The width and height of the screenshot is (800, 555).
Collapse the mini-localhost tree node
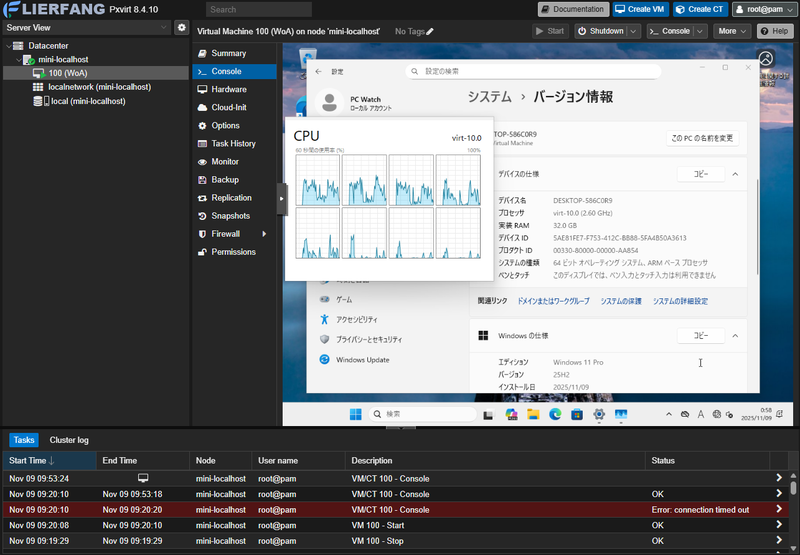coord(18,60)
